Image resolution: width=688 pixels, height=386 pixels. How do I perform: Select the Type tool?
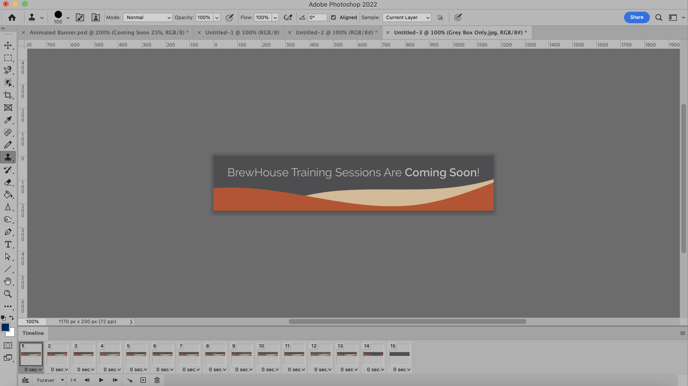click(8, 244)
